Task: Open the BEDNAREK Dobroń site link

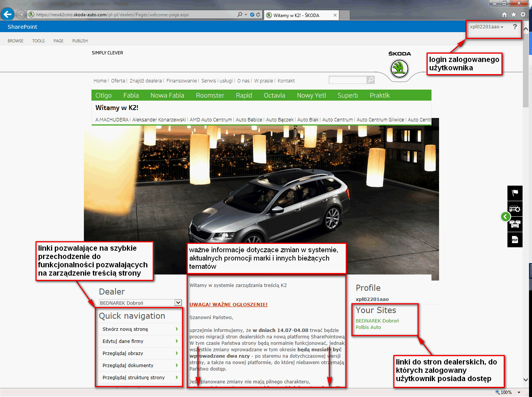Action: (x=377, y=321)
